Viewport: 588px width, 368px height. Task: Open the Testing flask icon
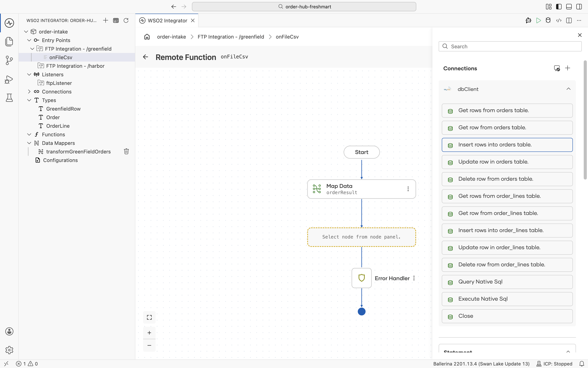[9, 98]
